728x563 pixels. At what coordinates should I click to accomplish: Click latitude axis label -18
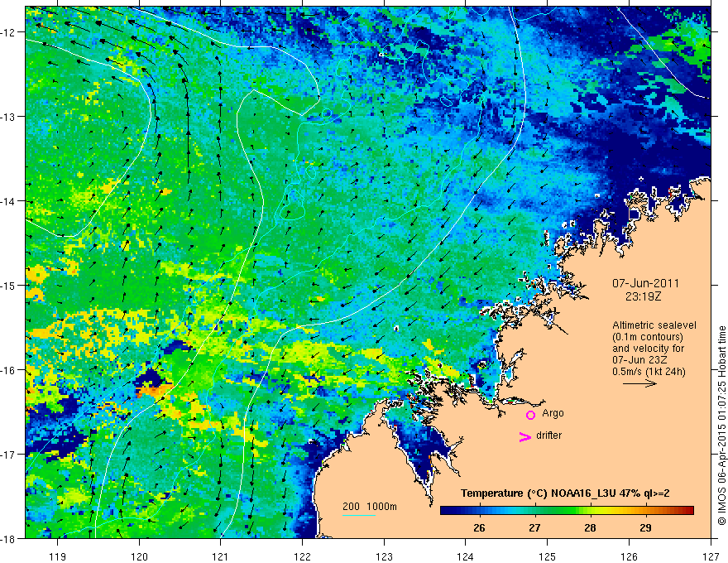(8, 538)
